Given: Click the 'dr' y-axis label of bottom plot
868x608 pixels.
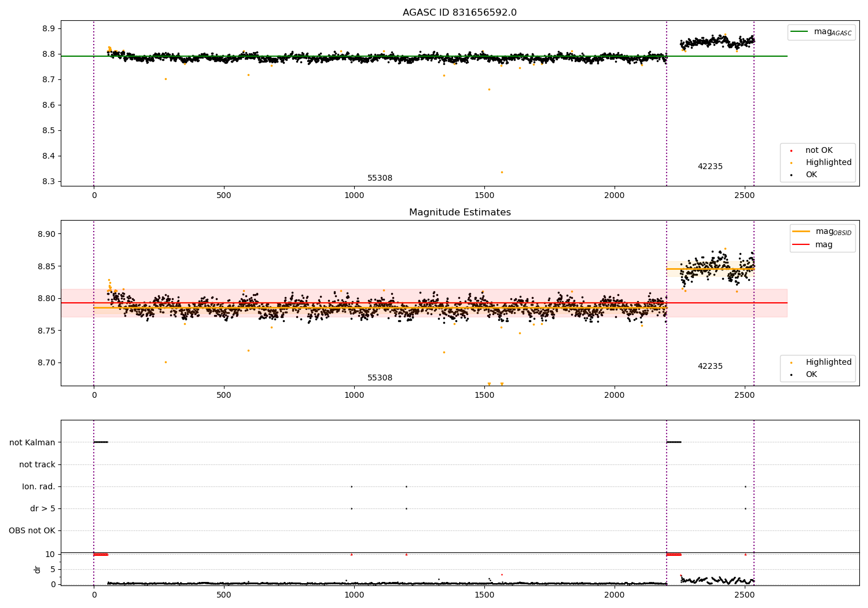Looking at the screenshot, I should click(x=38, y=569).
